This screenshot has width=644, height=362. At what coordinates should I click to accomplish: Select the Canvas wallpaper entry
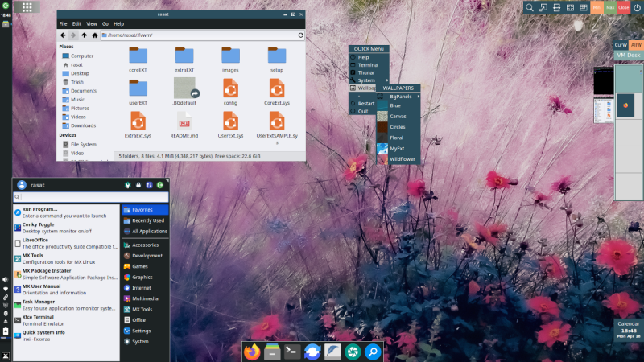(398, 117)
